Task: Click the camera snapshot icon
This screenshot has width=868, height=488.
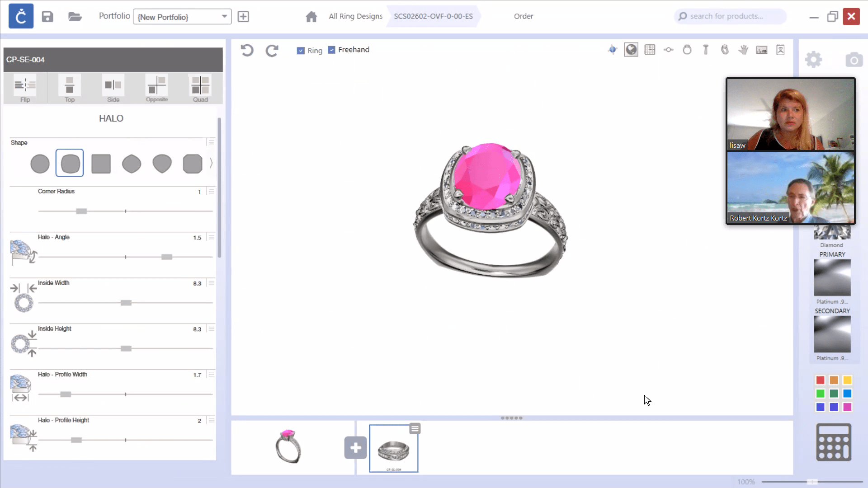Action: [x=854, y=60]
